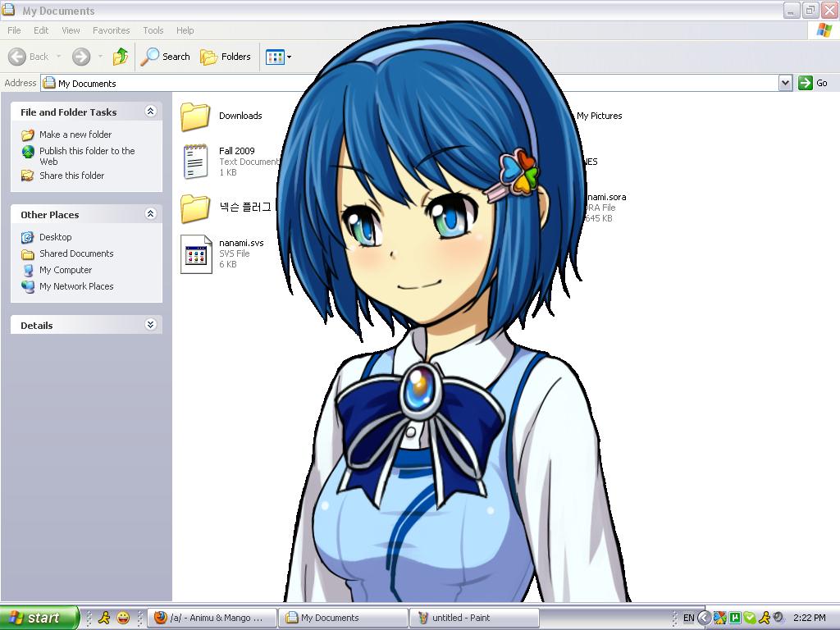Click the Go button
Screen dimensions: 840x630
[813, 83]
